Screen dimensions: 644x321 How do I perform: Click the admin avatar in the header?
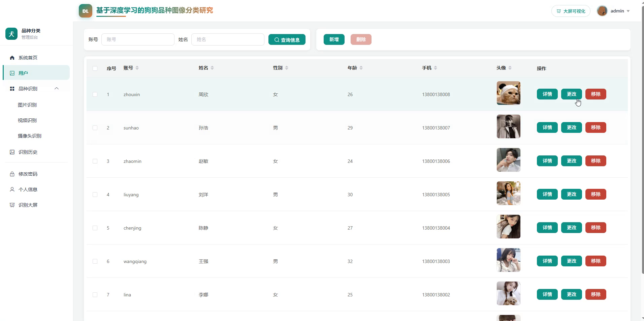coord(602,11)
